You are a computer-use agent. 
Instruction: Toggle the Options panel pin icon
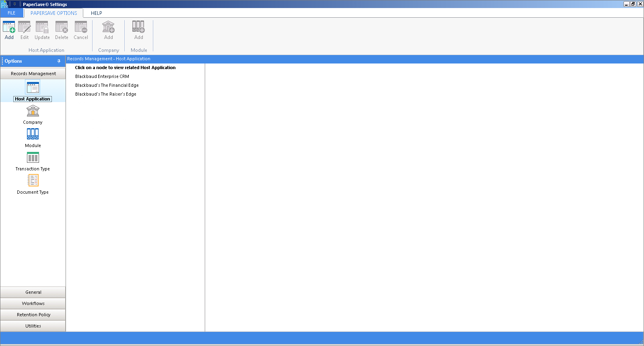(59, 61)
